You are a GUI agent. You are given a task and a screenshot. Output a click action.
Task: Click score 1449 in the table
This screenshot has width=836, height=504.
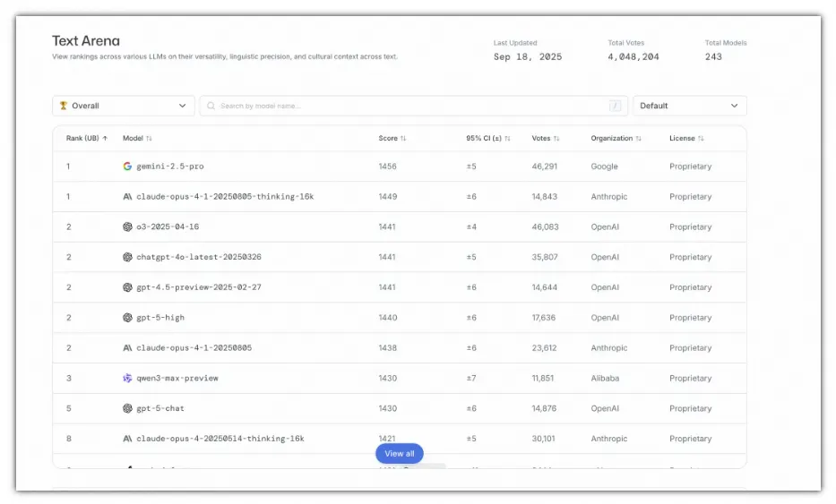point(388,197)
